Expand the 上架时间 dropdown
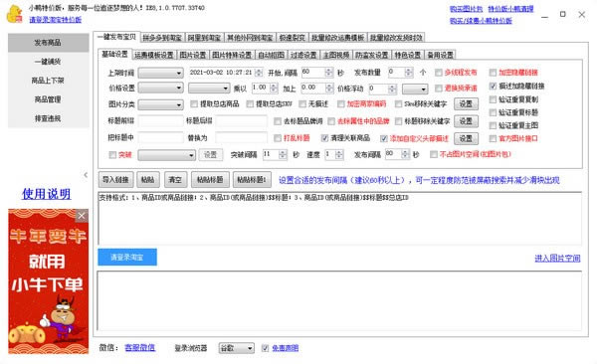 point(160,73)
